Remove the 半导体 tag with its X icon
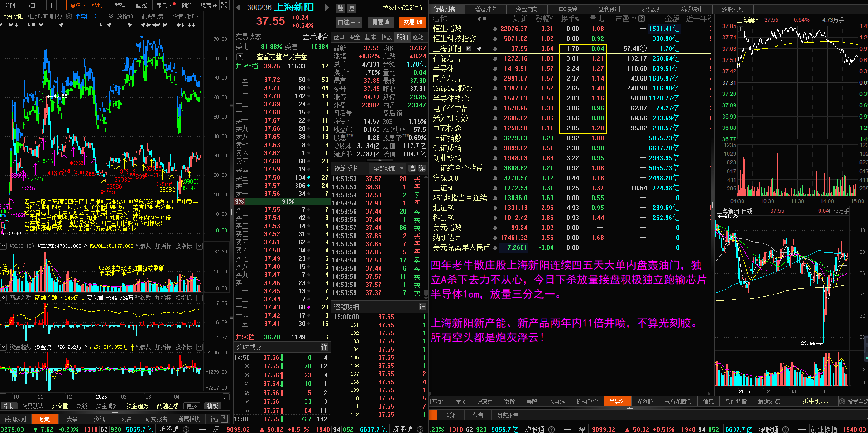 point(96,16)
